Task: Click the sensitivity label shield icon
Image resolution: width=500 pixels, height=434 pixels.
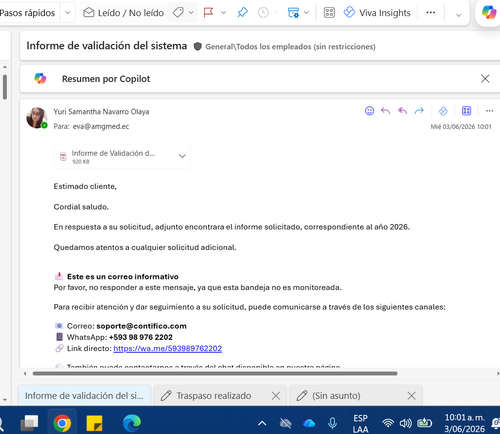Action: [198, 46]
